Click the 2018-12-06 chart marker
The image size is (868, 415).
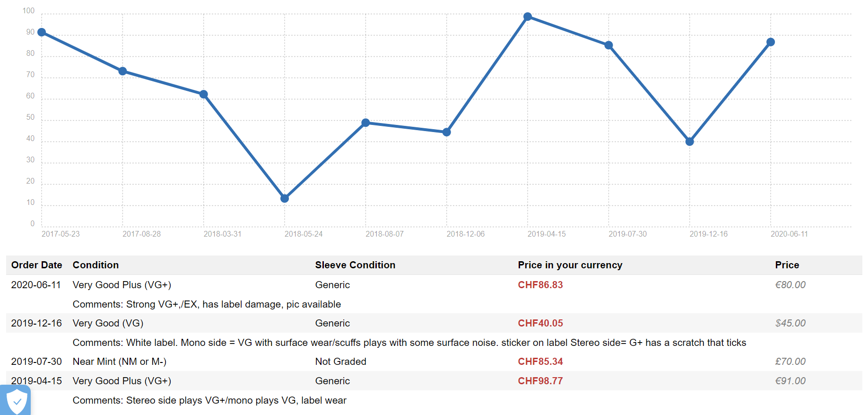click(x=447, y=132)
